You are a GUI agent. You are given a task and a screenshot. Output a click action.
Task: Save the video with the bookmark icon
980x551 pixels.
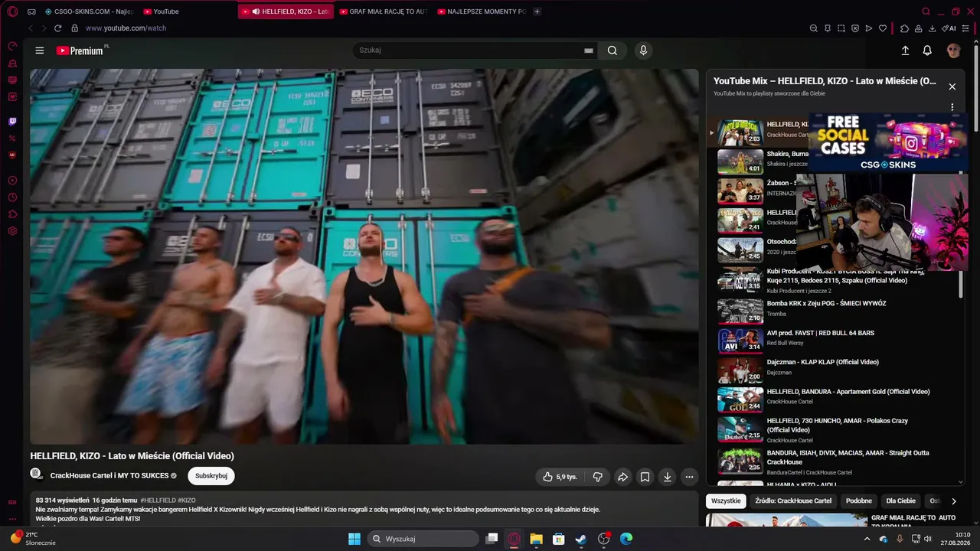click(x=645, y=477)
